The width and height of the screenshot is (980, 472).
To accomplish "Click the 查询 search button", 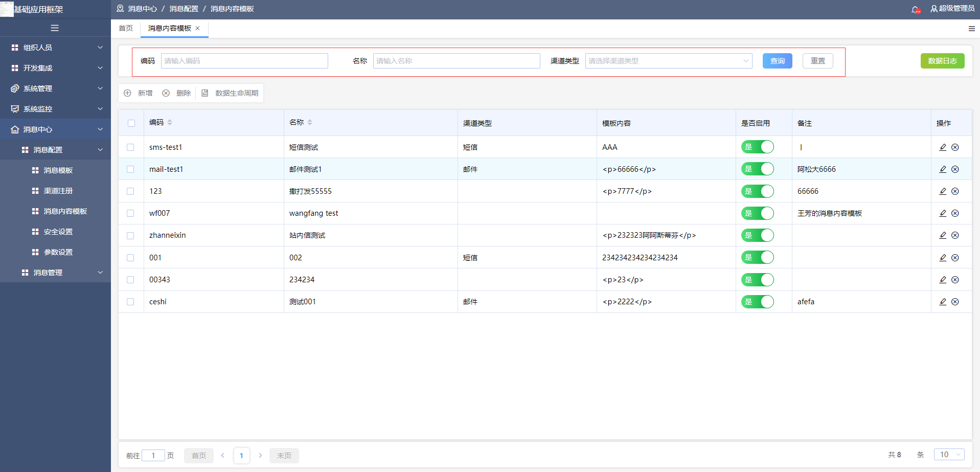I will point(777,61).
